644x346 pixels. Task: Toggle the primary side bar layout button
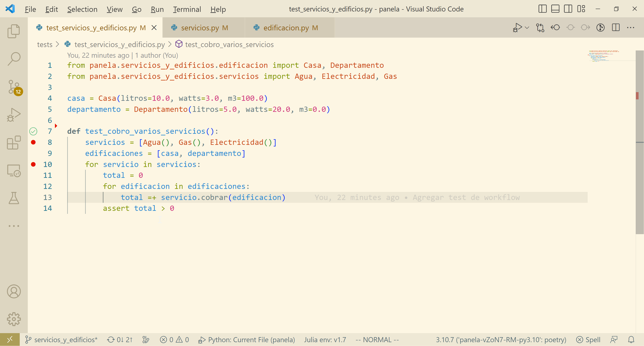click(x=542, y=9)
